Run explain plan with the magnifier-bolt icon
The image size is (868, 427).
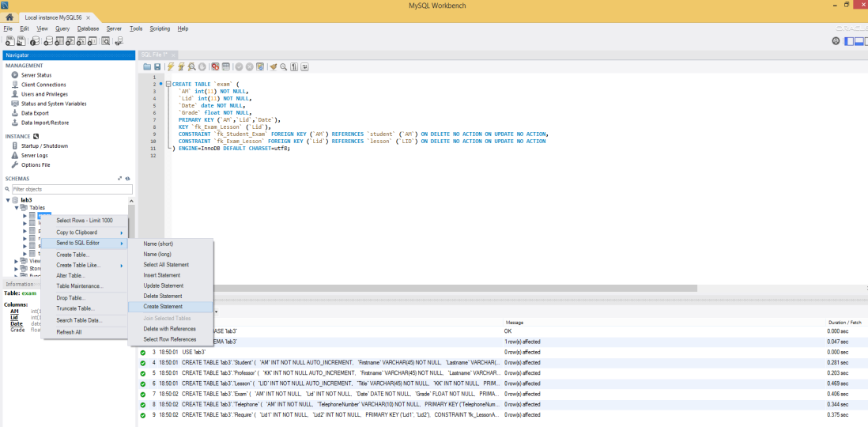click(191, 66)
